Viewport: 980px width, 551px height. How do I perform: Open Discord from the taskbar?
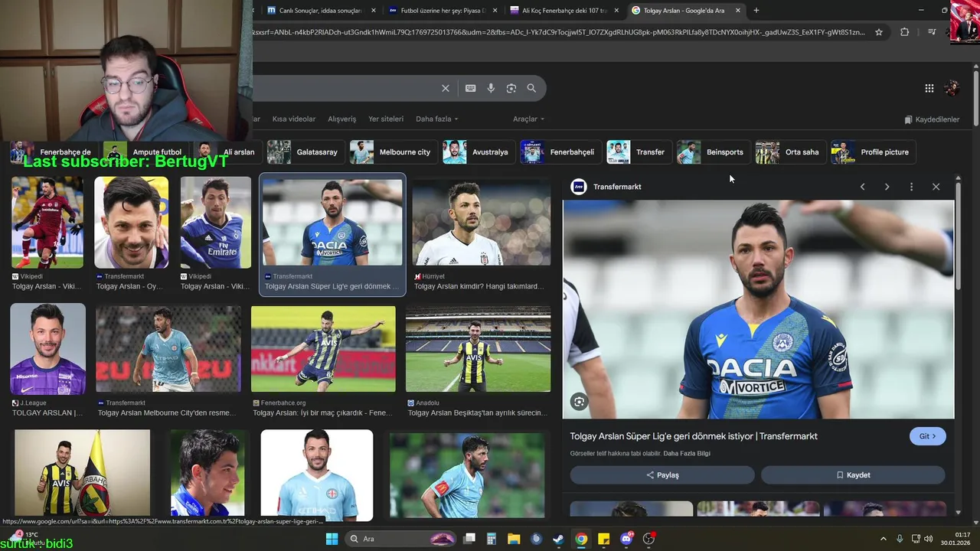(x=626, y=539)
